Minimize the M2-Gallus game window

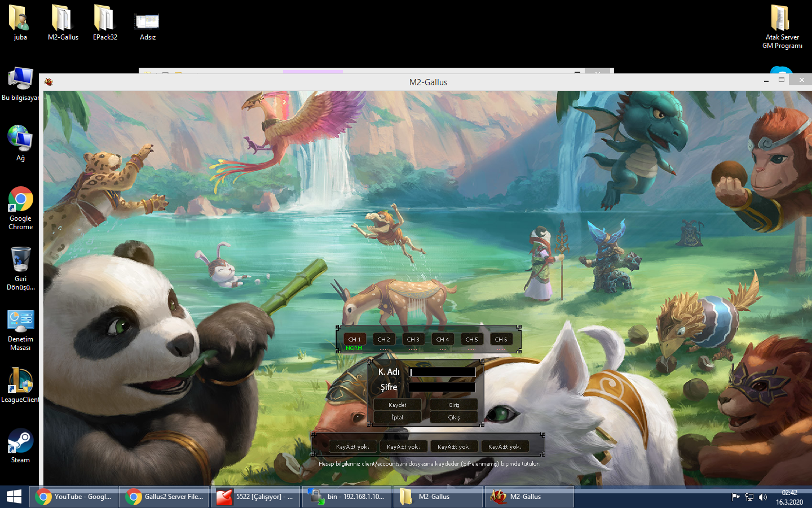pyautogui.click(x=766, y=81)
